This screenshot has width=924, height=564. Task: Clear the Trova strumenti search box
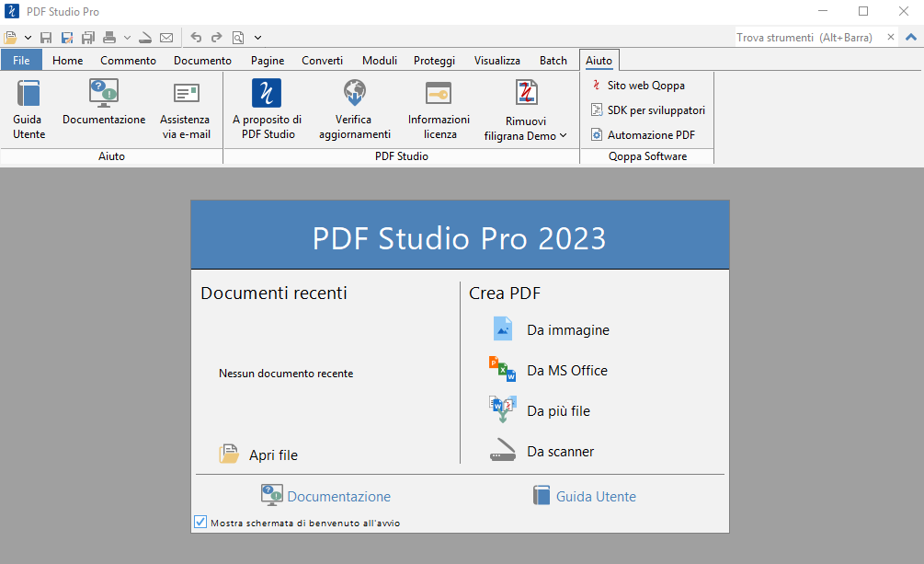tap(891, 37)
